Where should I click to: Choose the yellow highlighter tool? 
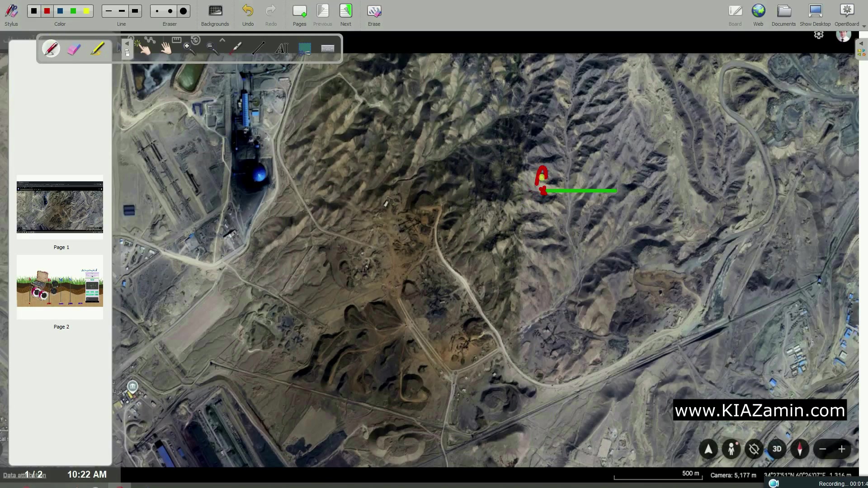click(97, 48)
